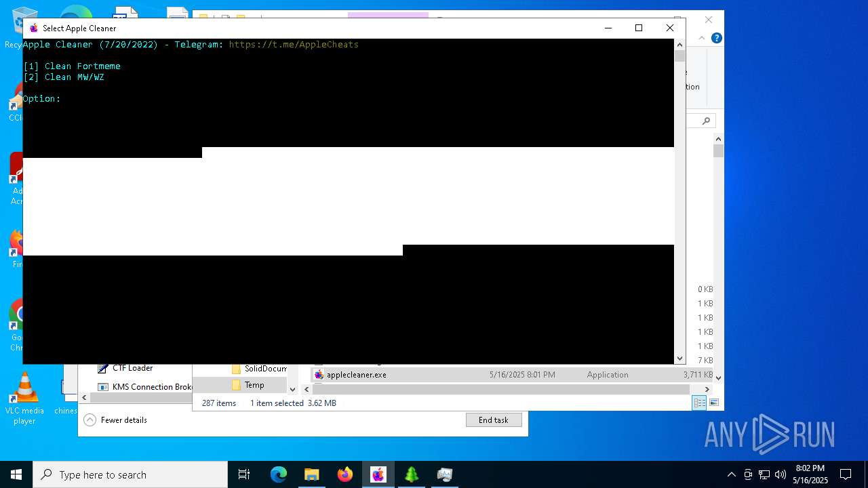
Task: Click console scrollbar down arrow
Action: (679, 359)
